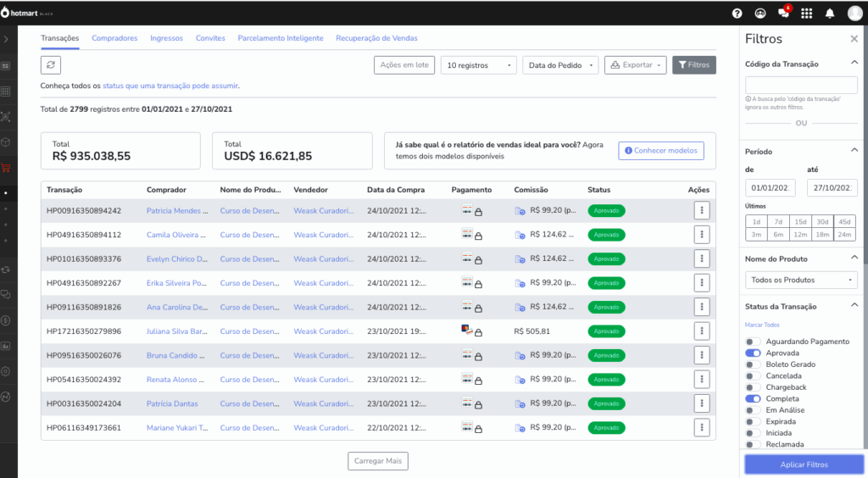
Task: Click Carregar Mais button
Action: 378,461
